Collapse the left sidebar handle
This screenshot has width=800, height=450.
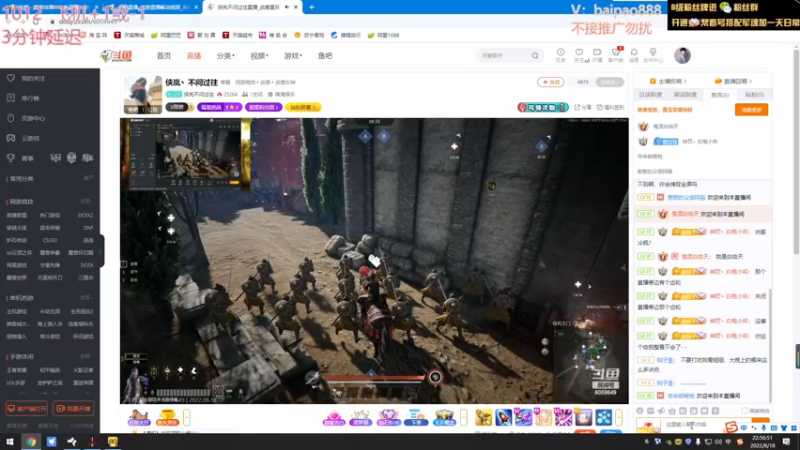tap(101, 251)
